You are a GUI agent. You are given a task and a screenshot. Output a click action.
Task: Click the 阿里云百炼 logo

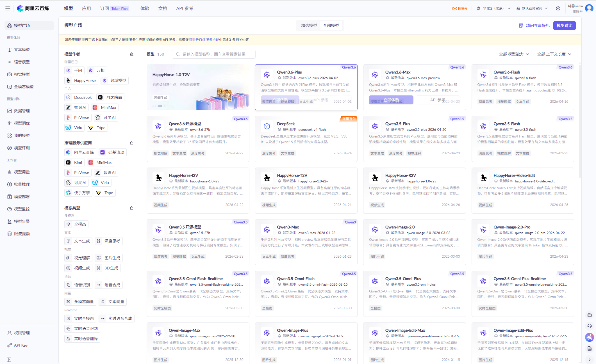pos(33,8)
